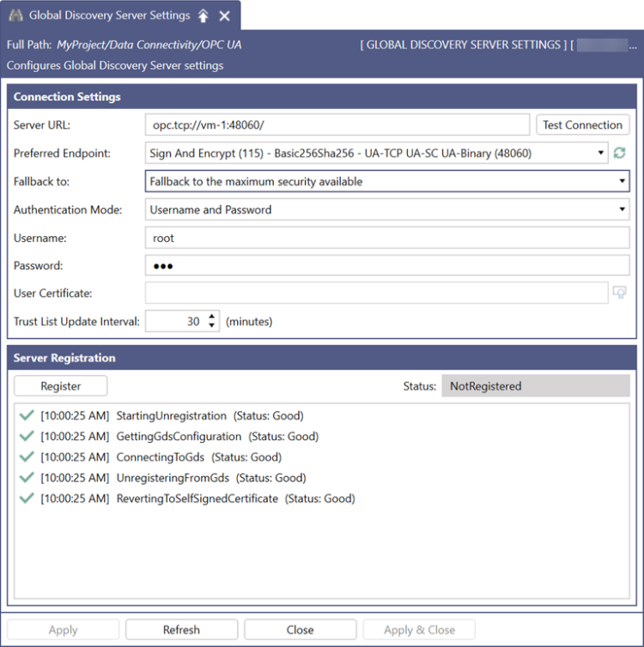Click the refresh endpoints icon
Viewport: 644px width, 647px height.
(x=619, y=154)
